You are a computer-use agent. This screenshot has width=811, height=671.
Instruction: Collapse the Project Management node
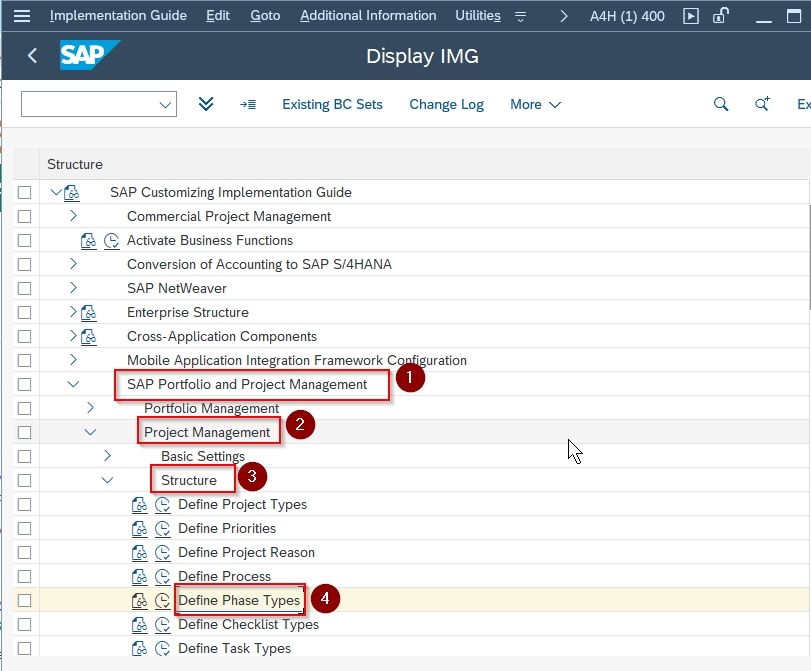coord(90,432)
